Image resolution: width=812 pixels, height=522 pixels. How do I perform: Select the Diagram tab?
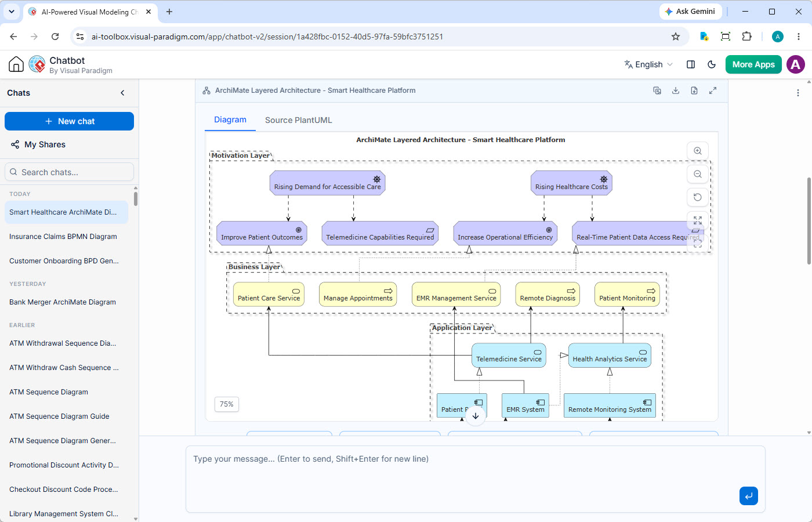pyautogui.click(x=230, y=119)
